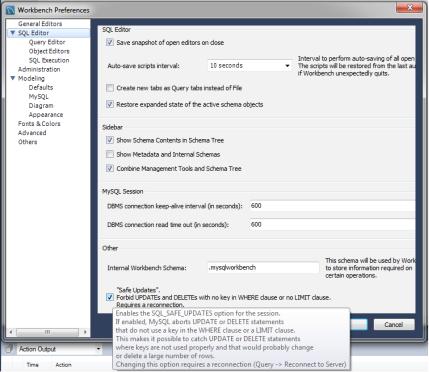Viewport: 429px width, 372px height.
Task: Open SQL Execution preferences
Action: click(x=49, y=60)
